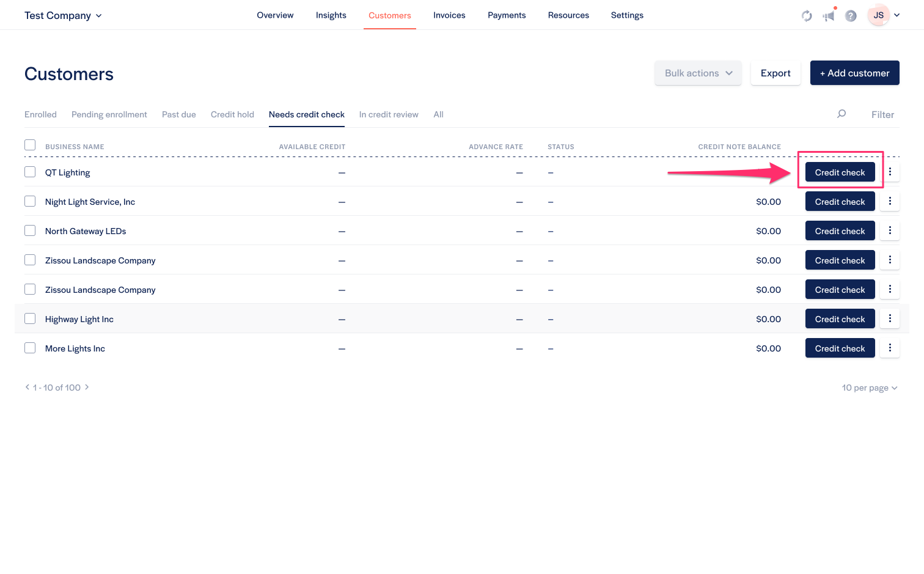Run Credit check for Zissou Landscape Company

coord(840,260)
